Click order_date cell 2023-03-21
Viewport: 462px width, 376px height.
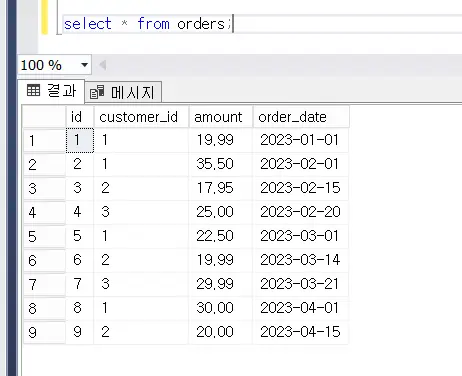point(301,284)
